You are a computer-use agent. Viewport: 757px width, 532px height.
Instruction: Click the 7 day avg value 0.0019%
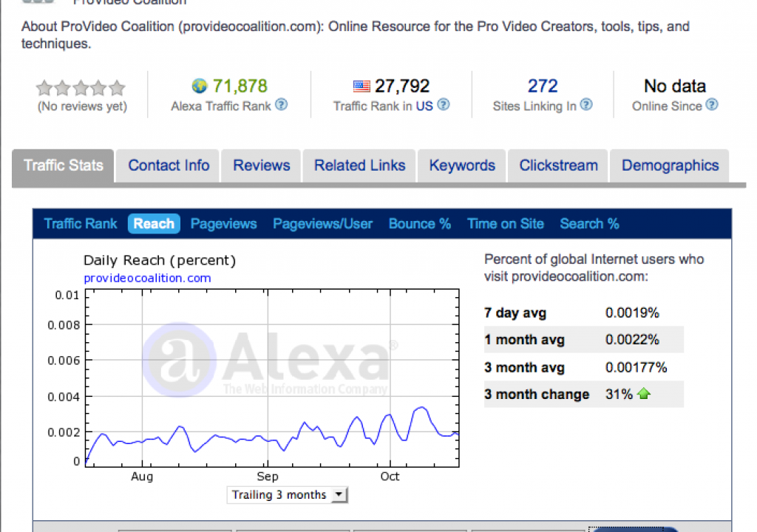(x=633, y=313)
